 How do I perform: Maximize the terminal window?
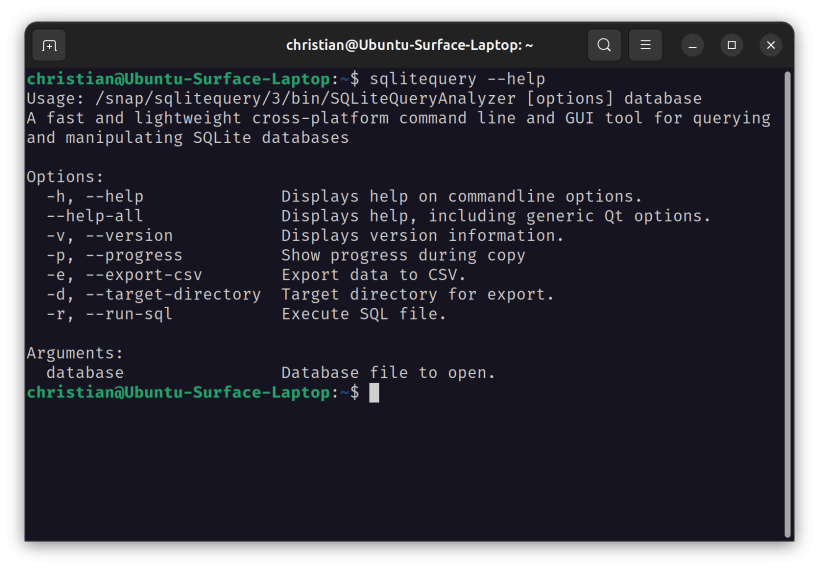(732, 45)
